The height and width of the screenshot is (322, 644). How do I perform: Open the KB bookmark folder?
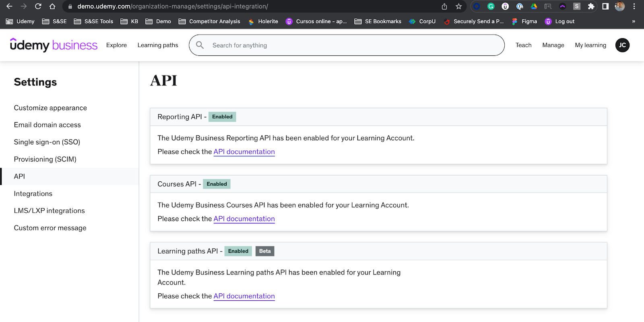point(129,21)
